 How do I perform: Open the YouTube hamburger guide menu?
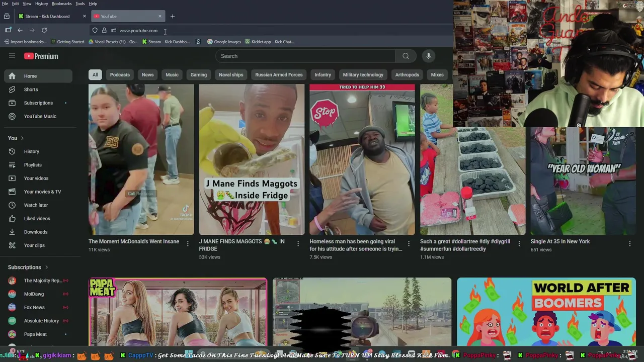click(x=12, y=56)
